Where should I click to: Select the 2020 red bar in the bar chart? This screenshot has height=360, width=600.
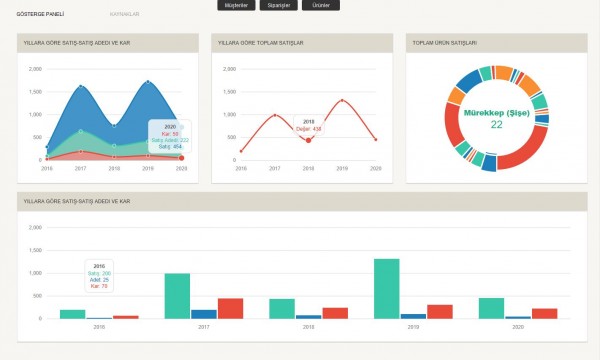[545, 314]
